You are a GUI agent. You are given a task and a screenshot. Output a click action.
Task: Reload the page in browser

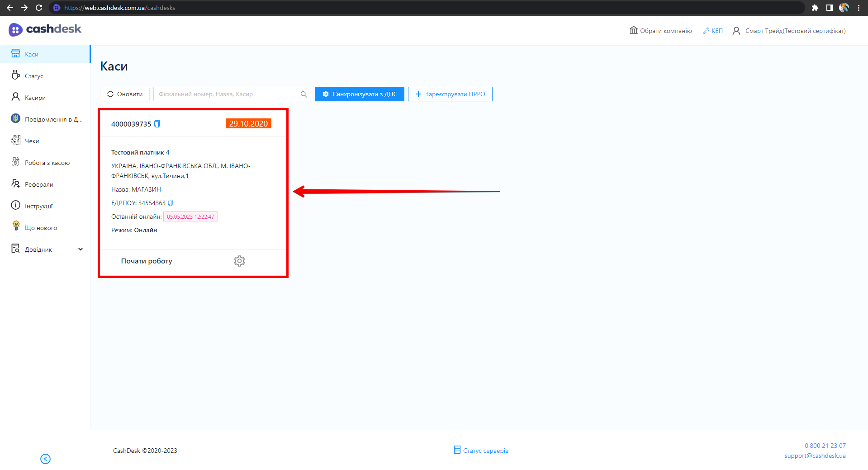(39, 8)
